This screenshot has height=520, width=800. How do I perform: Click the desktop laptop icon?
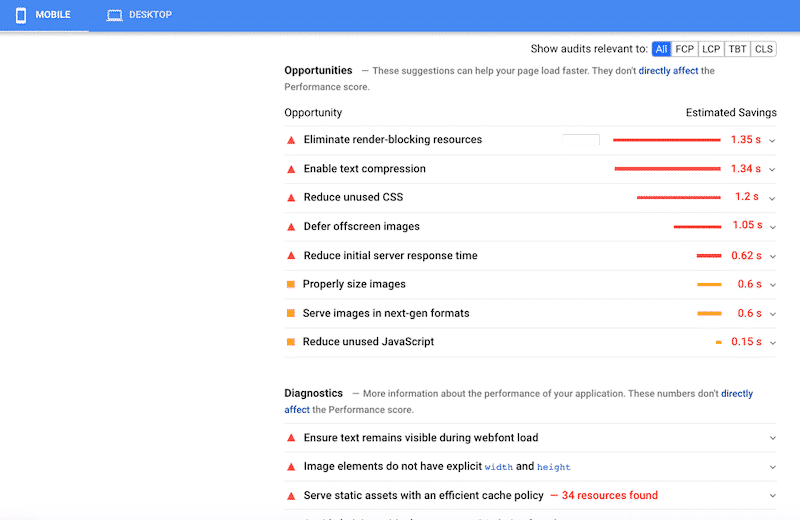(114, 15)
